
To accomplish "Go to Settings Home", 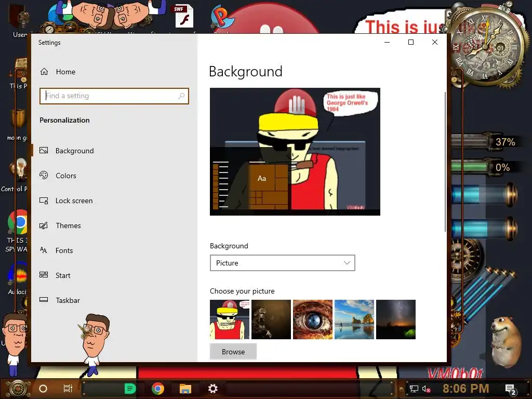I will [58, 72].
